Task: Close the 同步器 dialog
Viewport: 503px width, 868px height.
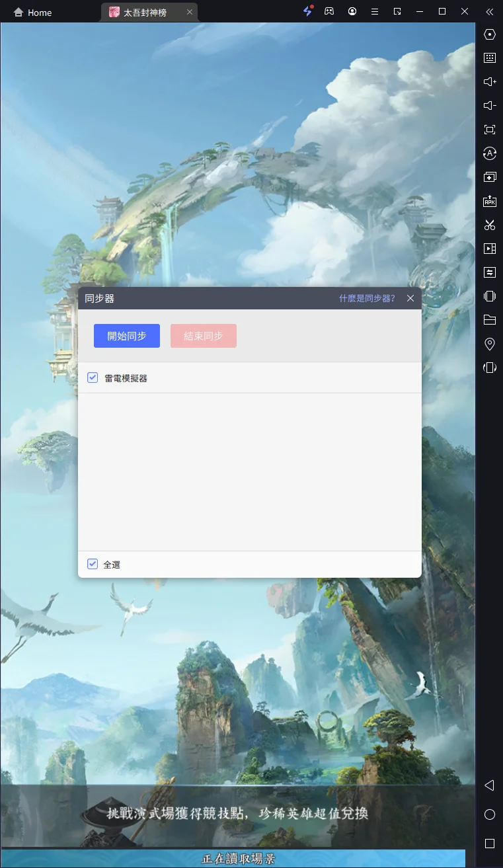Action: pyautogui.click(x=410, y=298)
